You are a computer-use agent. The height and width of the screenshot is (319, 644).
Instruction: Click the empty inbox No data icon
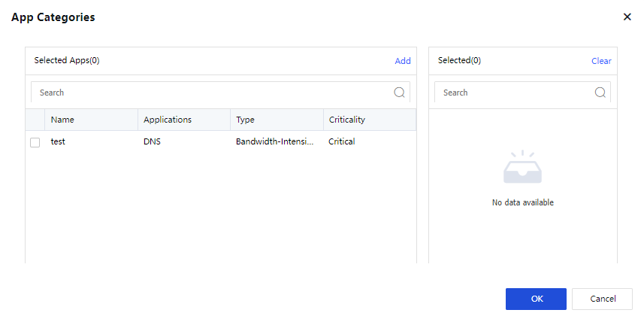(x=522, y=169)
